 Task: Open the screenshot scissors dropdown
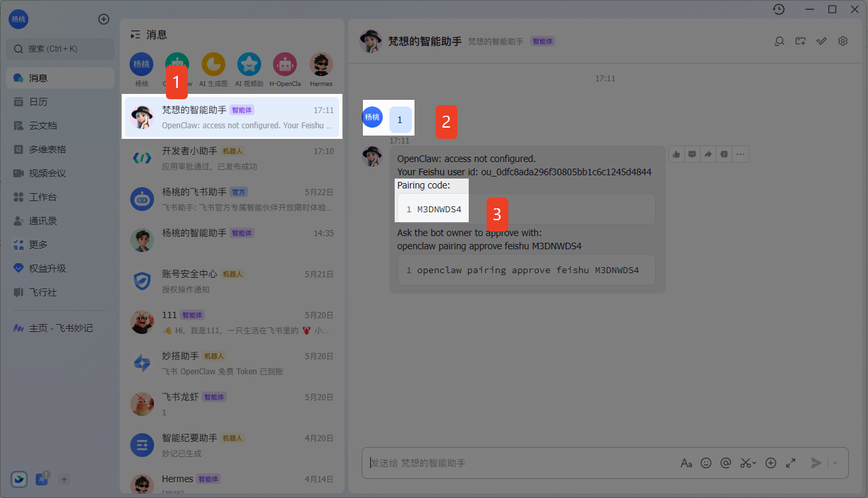748,463
